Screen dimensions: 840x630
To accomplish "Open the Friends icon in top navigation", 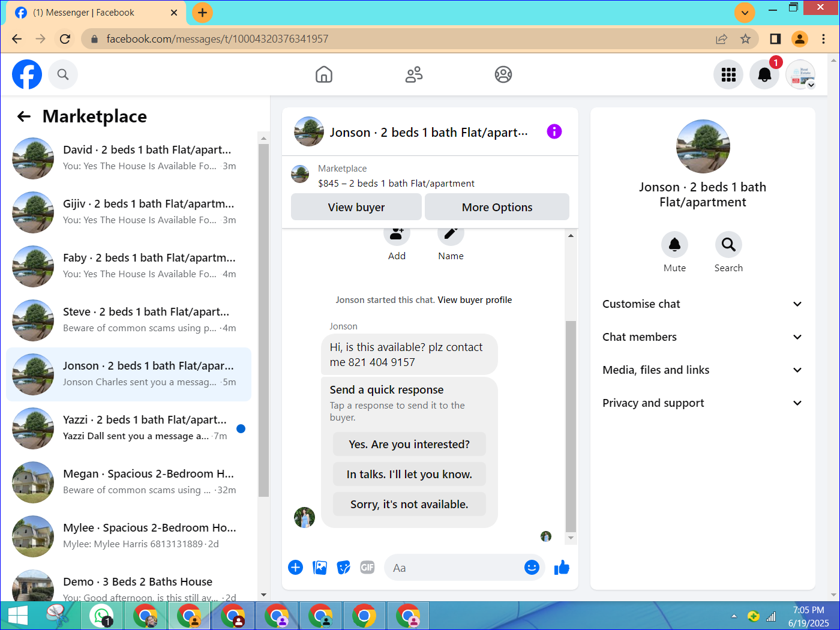I will pos(414,74).
